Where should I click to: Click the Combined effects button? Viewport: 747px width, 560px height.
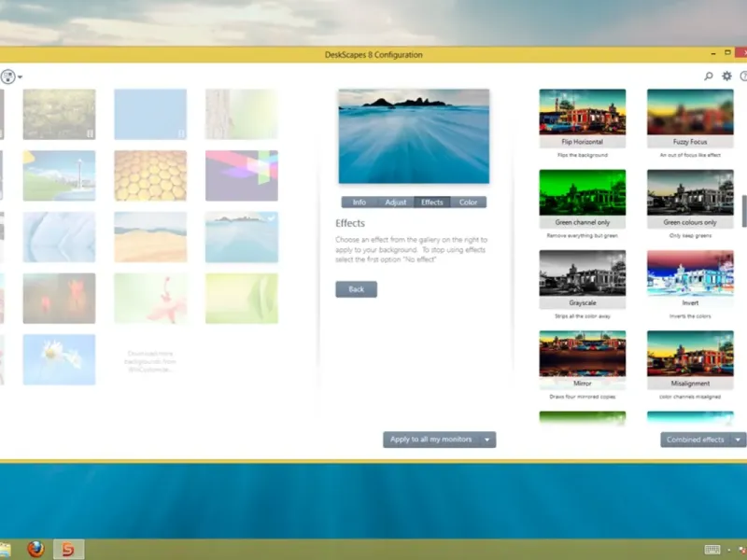695,440
